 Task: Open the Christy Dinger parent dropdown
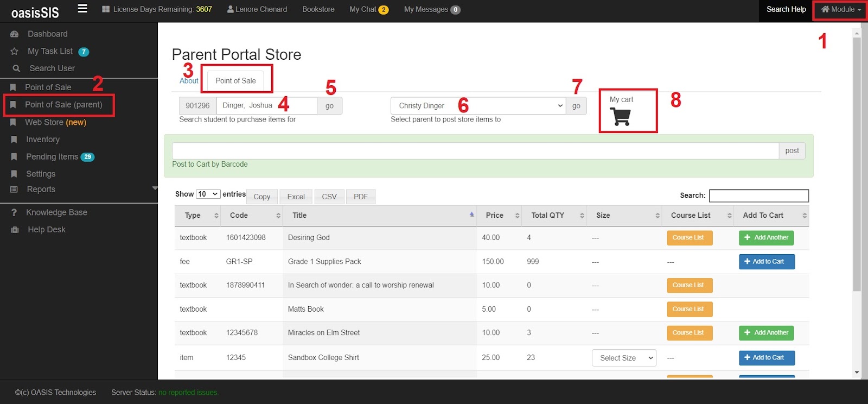[478, 106]
